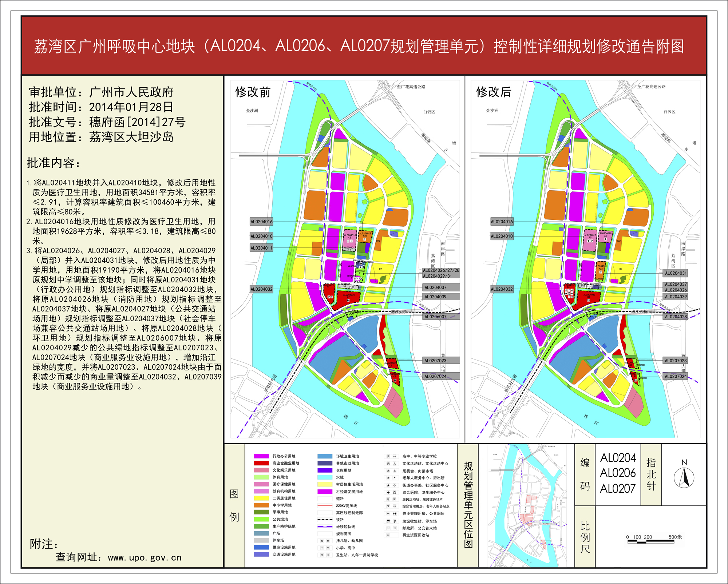Click the 规划管理单元区位图 vertical heading
This screenshot has width=728, height=584.
click(468, 505)
